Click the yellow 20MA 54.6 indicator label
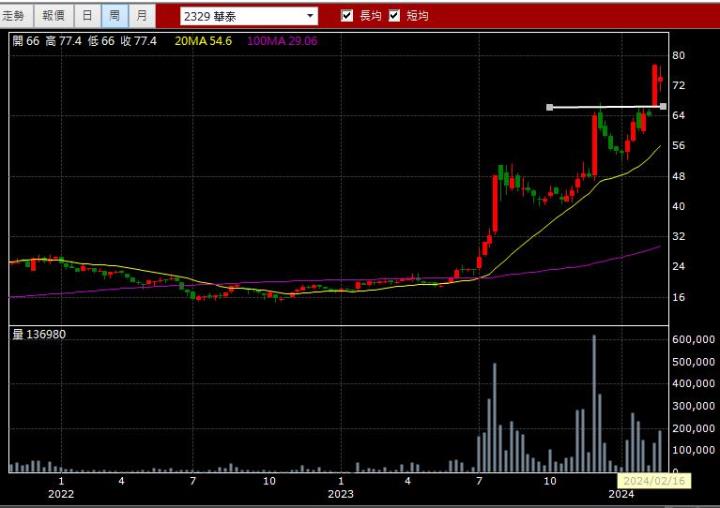The image size is (720, 508). pos(203,40)
